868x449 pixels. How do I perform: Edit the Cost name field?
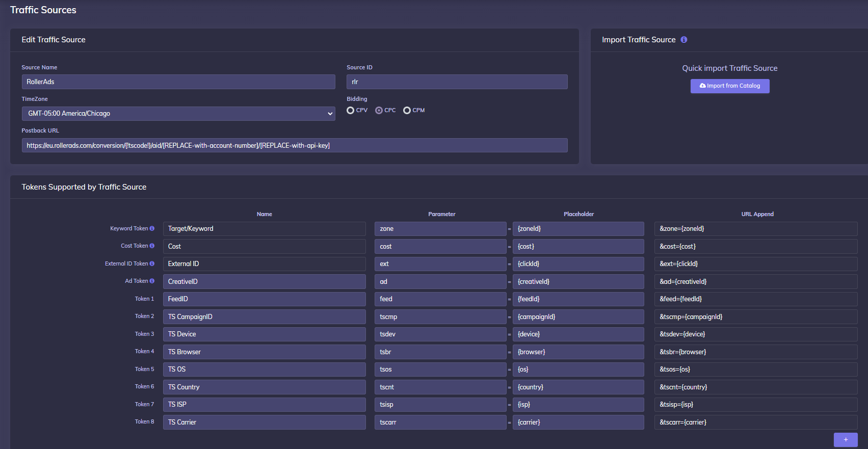point(265,247)
